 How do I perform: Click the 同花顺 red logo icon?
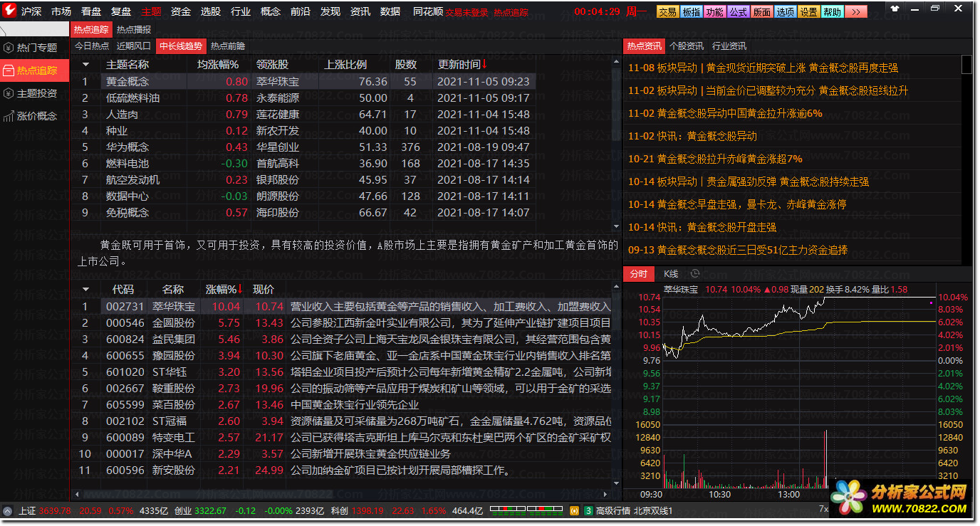11,11
